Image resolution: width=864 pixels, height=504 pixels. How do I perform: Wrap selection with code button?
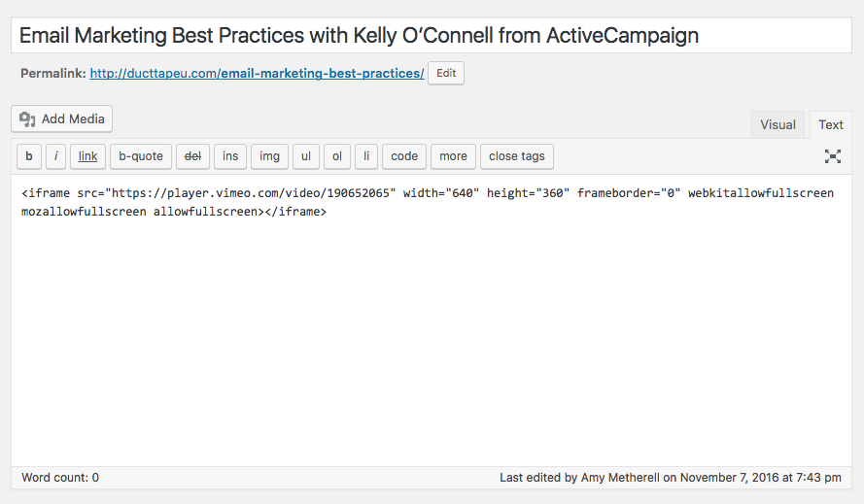(404, 156)
